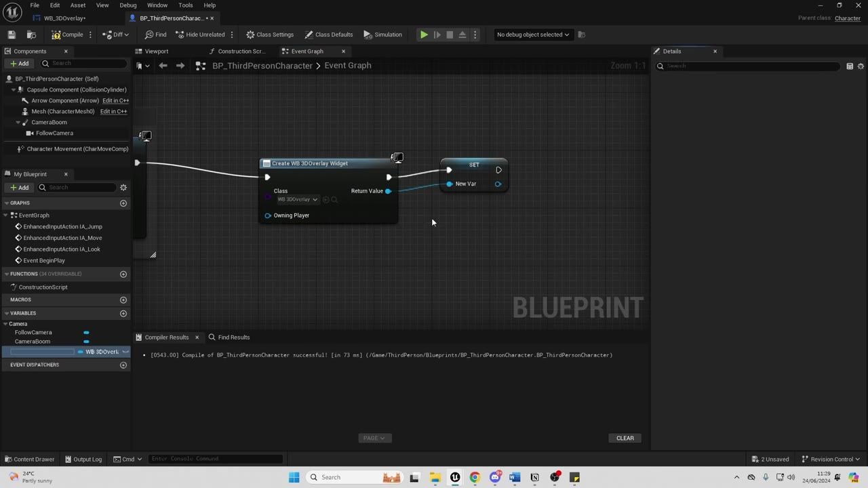Open the debug object selector dropdown

tap(533, 35)
